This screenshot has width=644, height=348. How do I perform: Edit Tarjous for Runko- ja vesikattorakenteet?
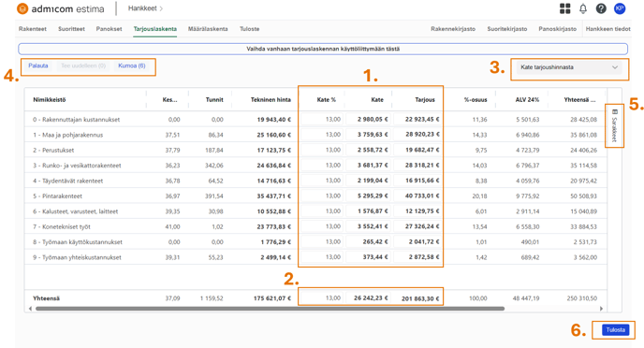click(x=417, y=166)
